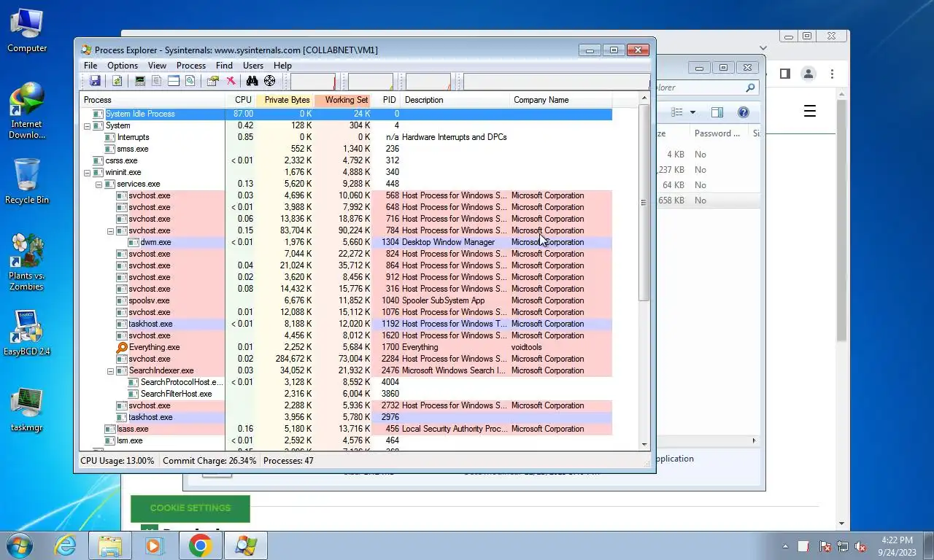This screenshot has height=560, width=934.
Task: Collapse the services.exe tree node
Action: coord(99,184)
